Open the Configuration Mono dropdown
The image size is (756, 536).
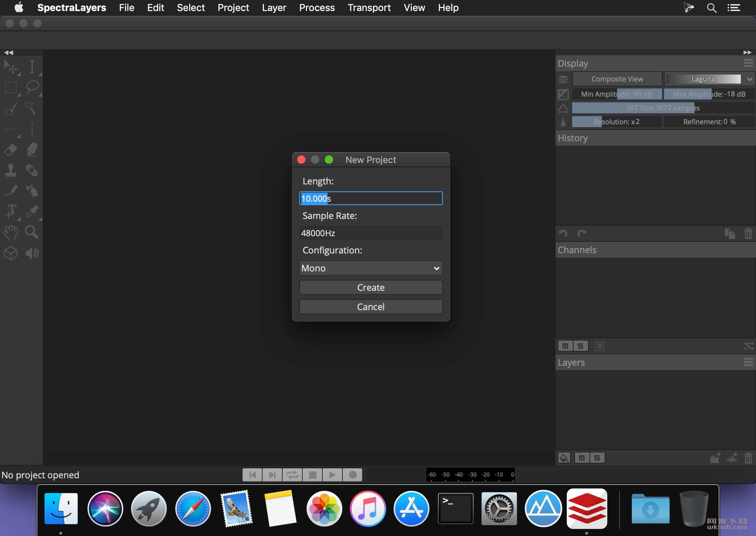point(371,268)
